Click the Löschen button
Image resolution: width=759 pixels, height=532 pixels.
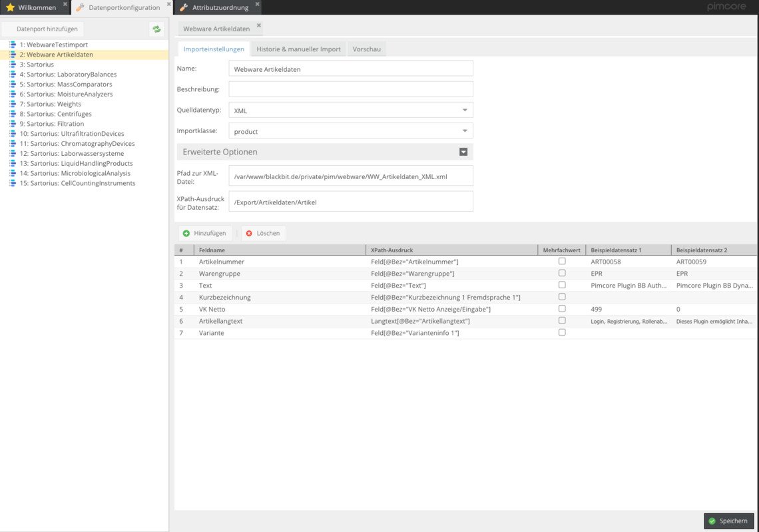[264, 233]
